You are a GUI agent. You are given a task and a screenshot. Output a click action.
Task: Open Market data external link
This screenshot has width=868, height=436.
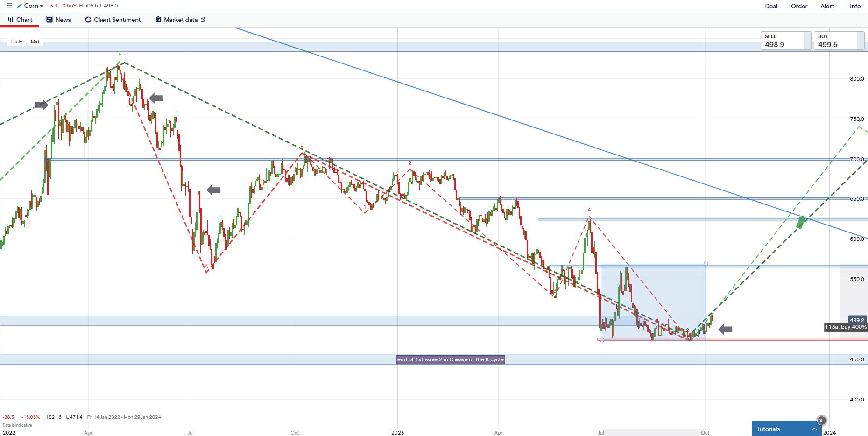point(180,20)
